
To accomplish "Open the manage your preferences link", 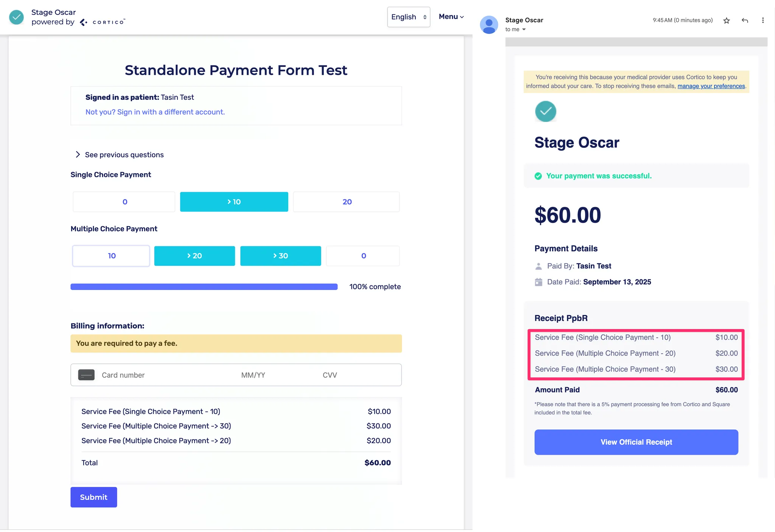I will [x=711, y=86].
